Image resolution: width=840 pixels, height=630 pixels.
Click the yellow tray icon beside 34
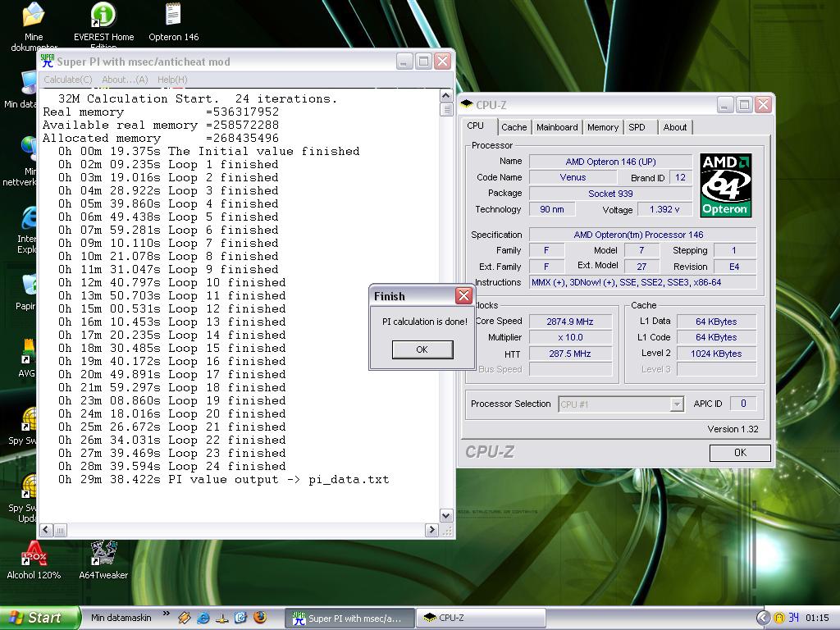779,618
